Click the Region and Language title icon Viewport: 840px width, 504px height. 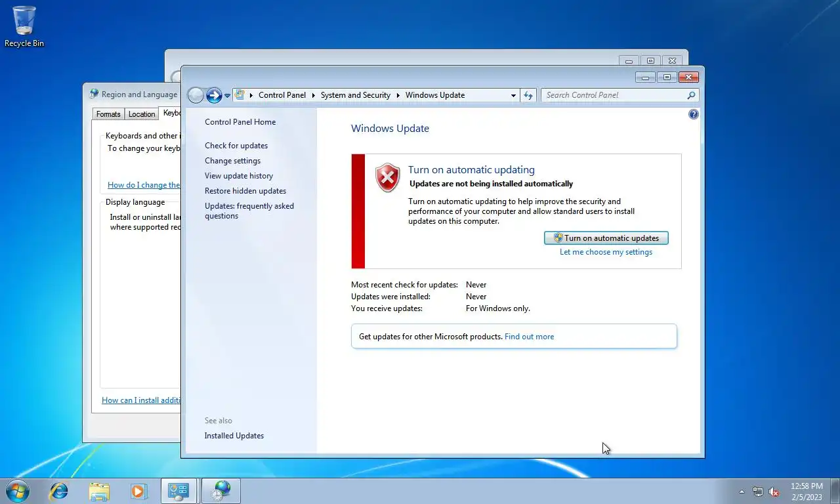coord(94,94)
